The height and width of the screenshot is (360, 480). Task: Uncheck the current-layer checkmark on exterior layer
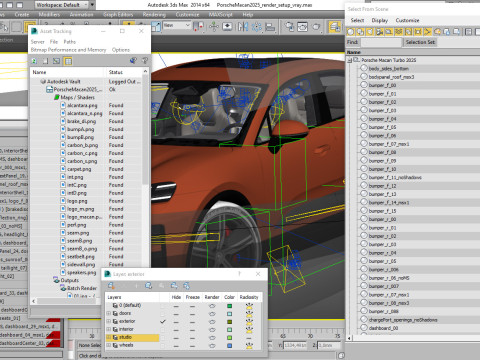coord(163,322)
